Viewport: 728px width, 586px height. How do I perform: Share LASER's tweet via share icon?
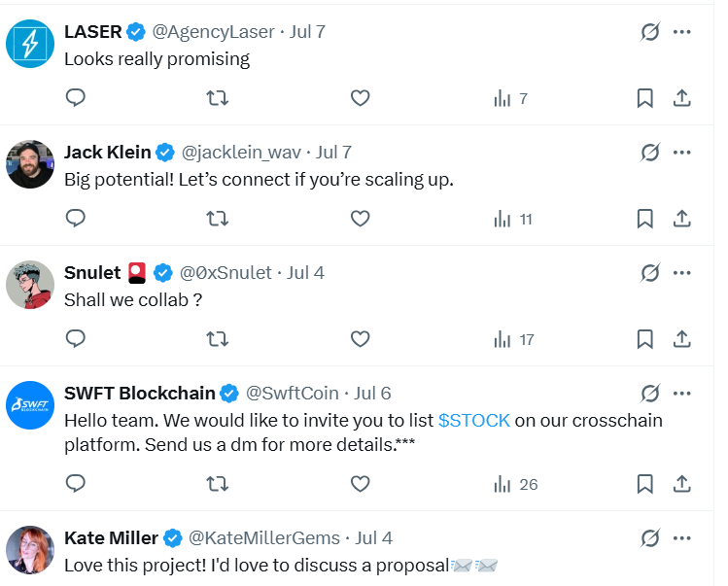tap(681, 98)
